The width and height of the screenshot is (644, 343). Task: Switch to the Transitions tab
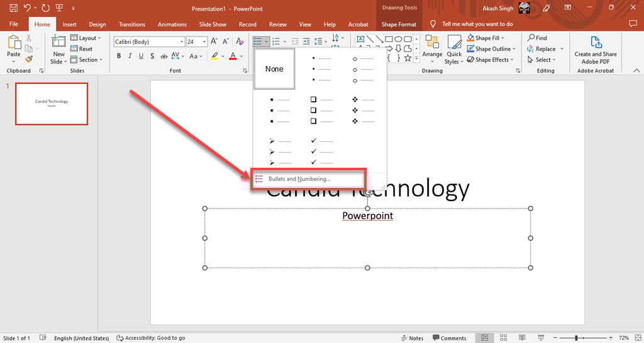pos(132,24)
